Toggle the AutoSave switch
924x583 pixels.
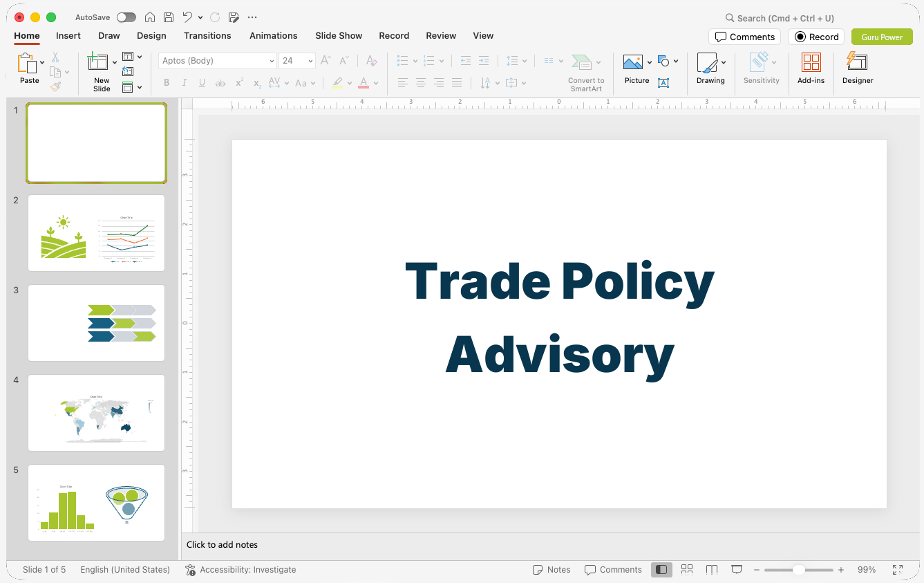[126, 17]
